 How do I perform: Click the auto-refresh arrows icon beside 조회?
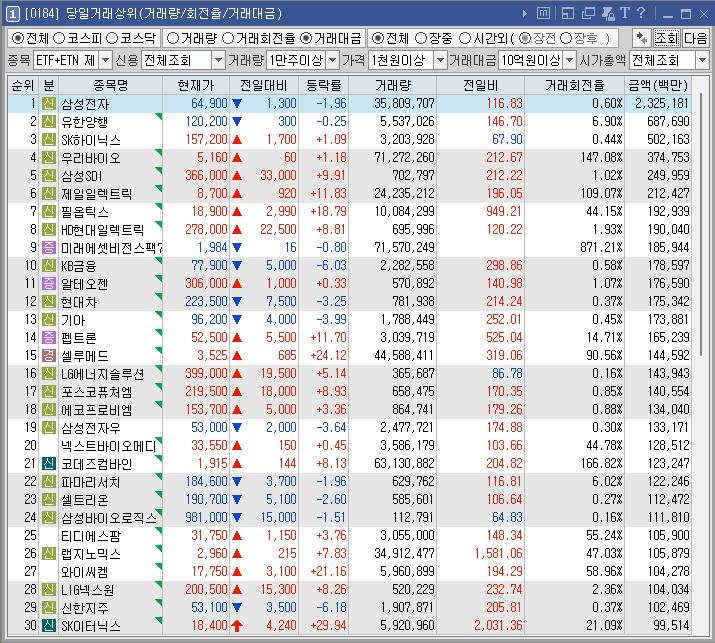pyautogui.click(x=642, y=38)
